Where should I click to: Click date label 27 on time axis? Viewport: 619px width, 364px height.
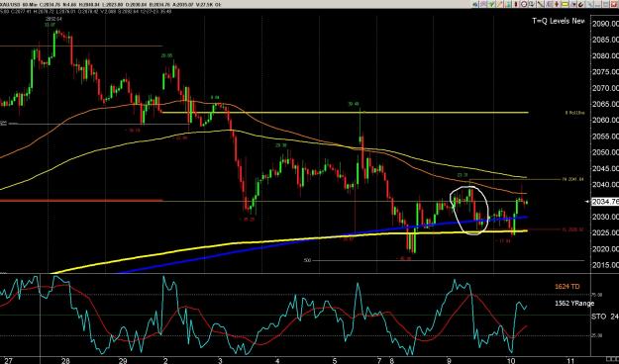tap(9, 360)
